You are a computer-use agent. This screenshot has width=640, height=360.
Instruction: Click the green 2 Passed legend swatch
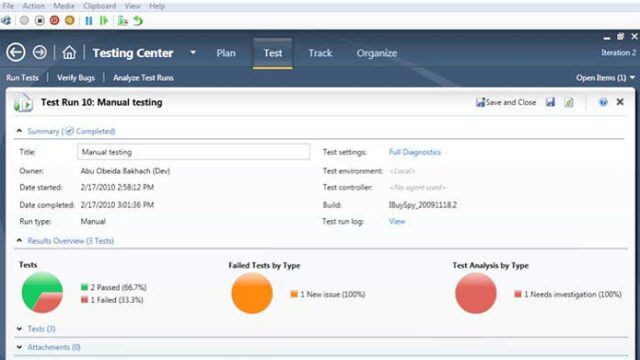tap(84, 287)
